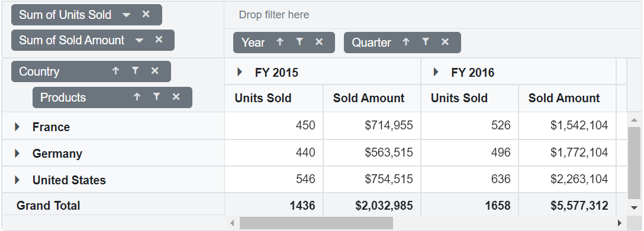Sort the Quarter field arrow
644x231 pixels.
coord(406,42)
